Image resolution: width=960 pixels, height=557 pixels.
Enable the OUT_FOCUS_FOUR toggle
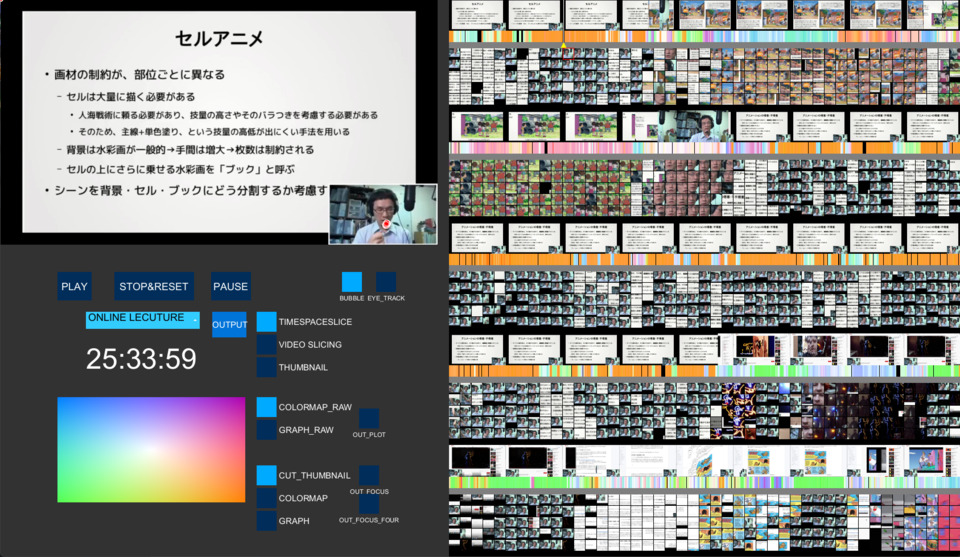pos(369,505)
